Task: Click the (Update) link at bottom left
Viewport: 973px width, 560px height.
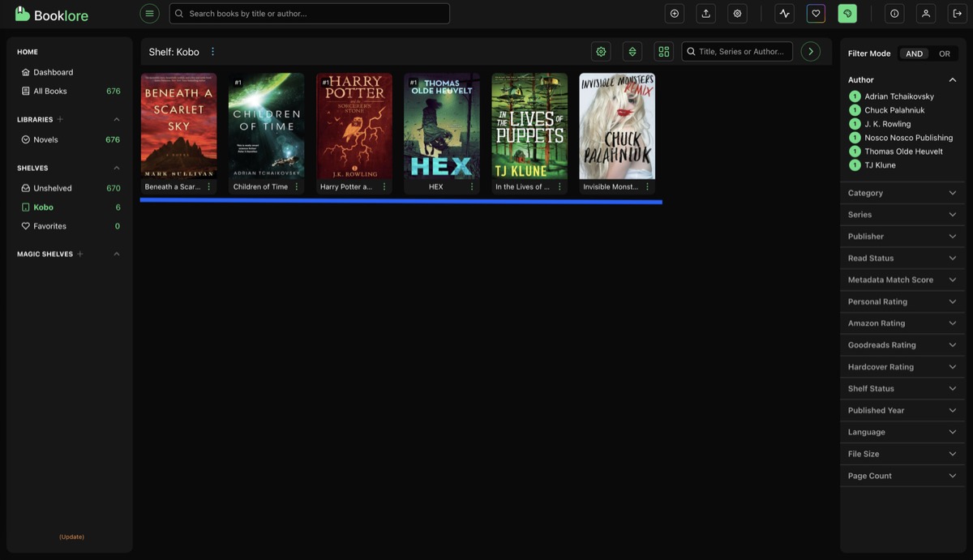Action: tap(71, 536)
